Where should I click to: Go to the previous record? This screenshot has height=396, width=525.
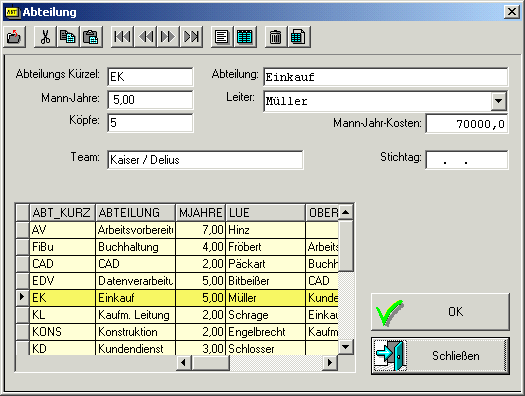(145, 37)
